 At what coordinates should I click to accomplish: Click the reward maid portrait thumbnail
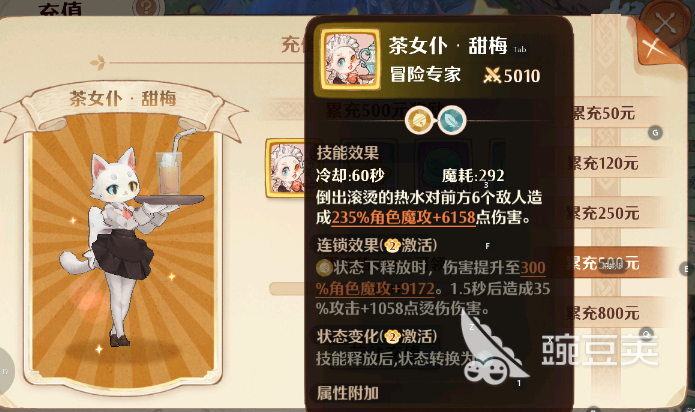[286, 168]
